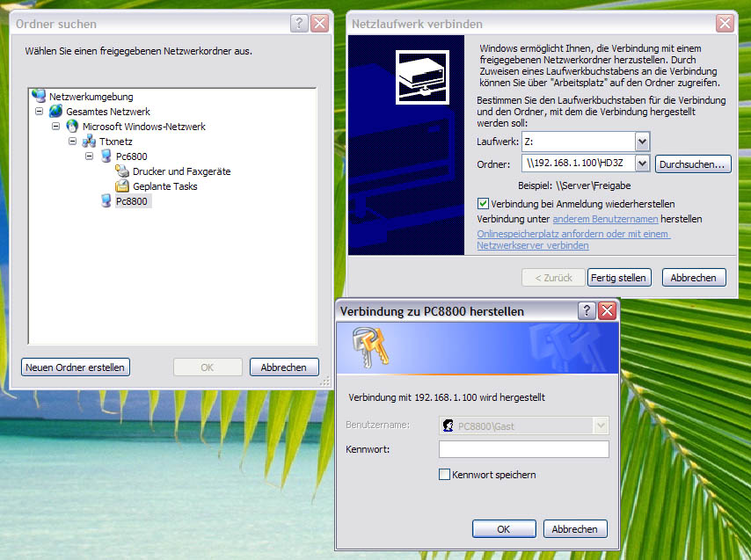751x560 pixels.
Task: Click the Fertig stellen button
Action: [619, 278]
